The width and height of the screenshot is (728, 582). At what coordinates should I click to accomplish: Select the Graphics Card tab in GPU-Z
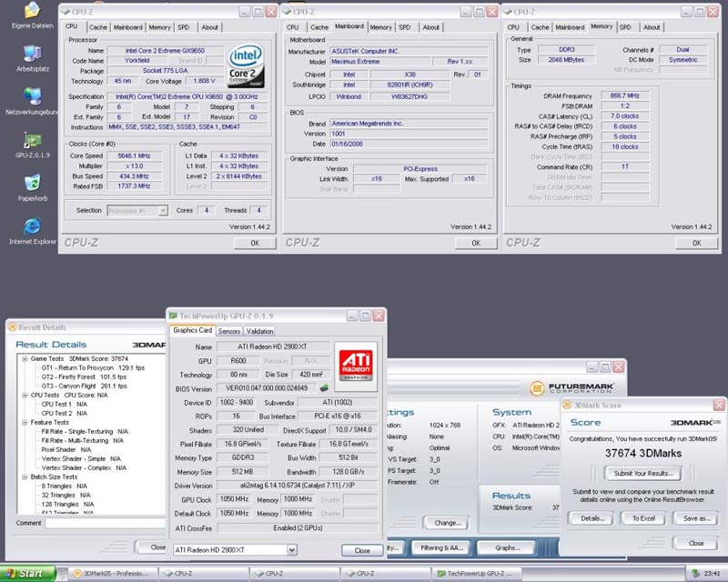[x=192, y=330]
